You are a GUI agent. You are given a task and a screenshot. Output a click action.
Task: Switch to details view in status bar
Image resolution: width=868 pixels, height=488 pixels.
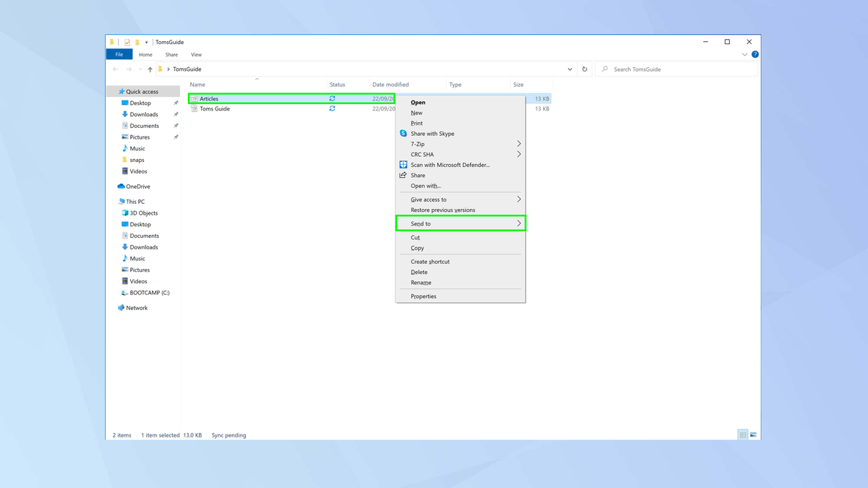tap(743, 435)
